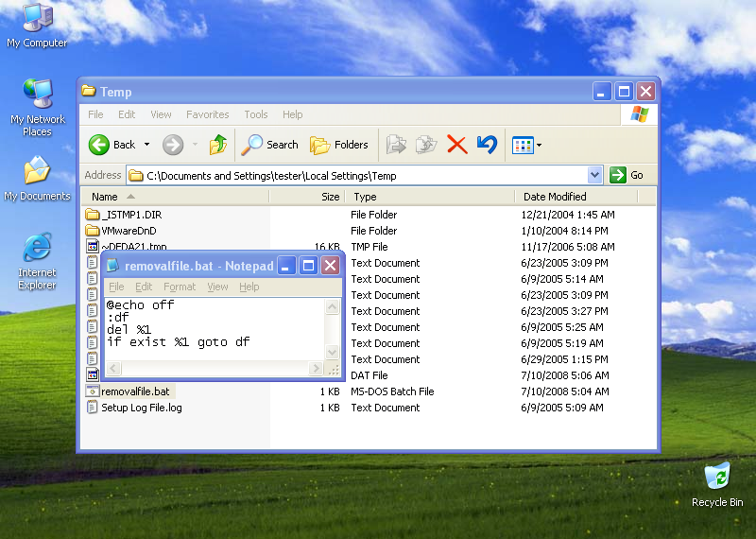Maximize the Temp explorer window
The height and width of the screenshot is (539, 756).
624,91
